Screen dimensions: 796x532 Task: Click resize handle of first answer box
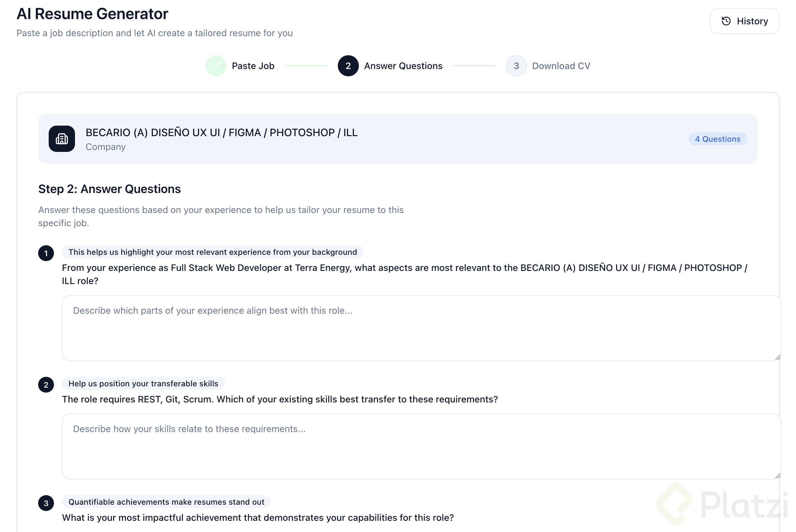point(777,357)
